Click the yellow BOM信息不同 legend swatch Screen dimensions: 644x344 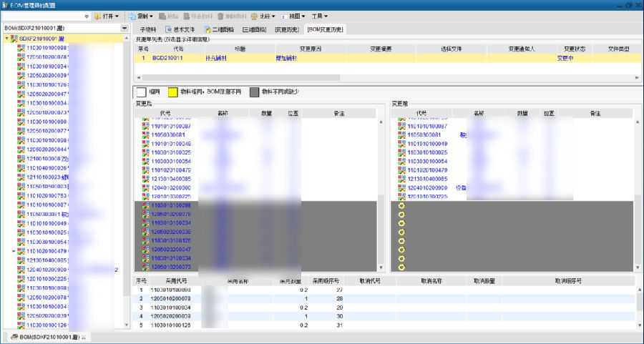[172, 92]
